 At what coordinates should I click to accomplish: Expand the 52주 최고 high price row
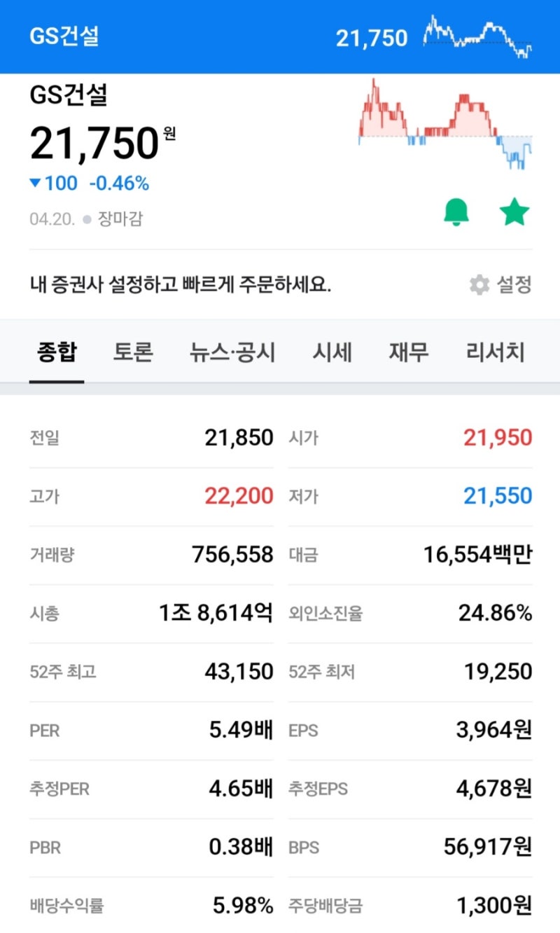(140, 671)
